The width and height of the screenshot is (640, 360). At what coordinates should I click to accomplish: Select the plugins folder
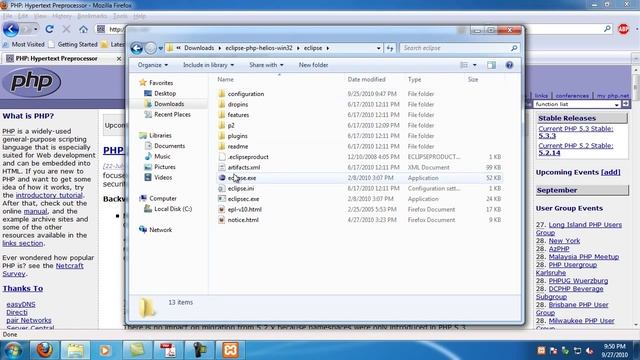(238, 136)
